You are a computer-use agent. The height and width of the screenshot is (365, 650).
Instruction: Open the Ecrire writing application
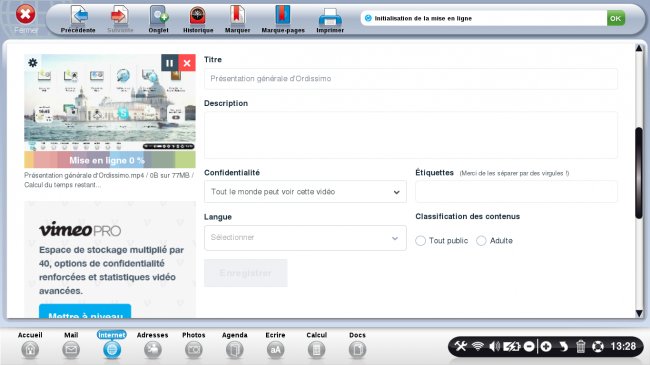[275, 345]
